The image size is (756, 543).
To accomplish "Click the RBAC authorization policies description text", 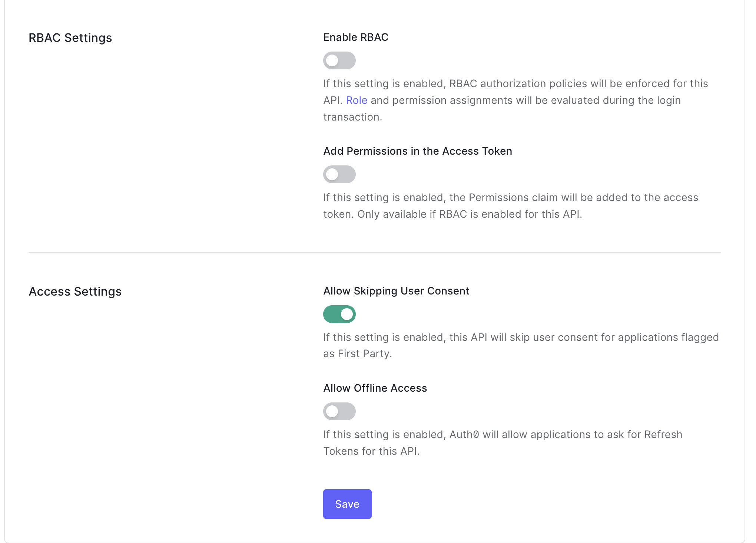I will (515, 84).
